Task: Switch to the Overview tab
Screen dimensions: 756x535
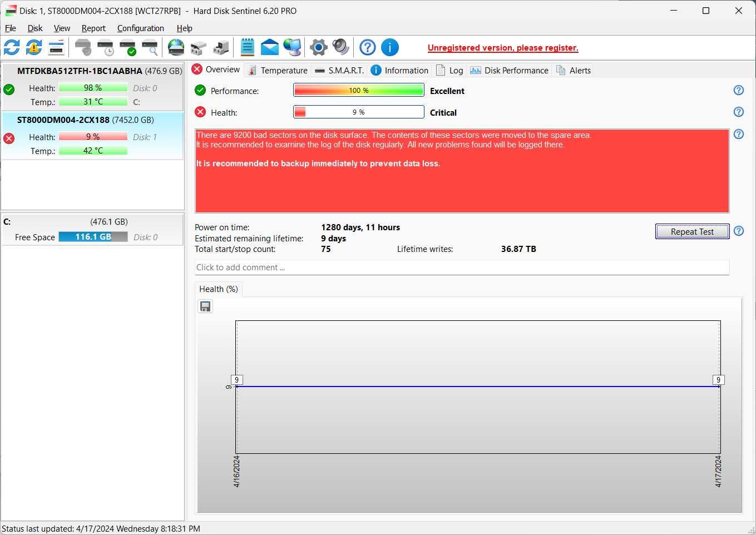Action: (x=216, y=70)
